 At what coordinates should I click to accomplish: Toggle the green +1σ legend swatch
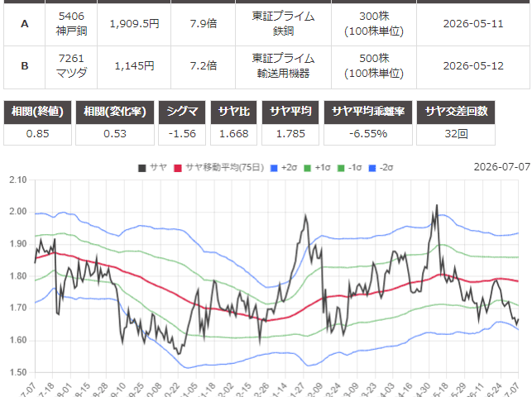pos(307,168)
